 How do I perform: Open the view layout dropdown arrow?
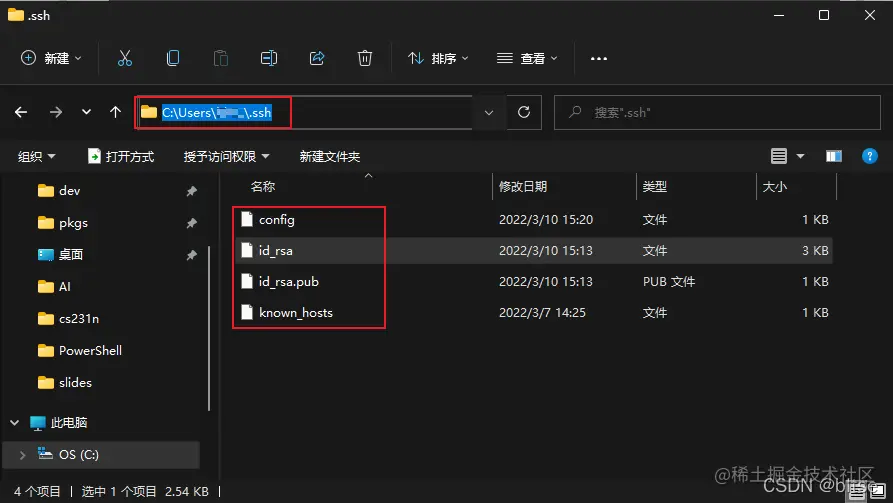800,156
